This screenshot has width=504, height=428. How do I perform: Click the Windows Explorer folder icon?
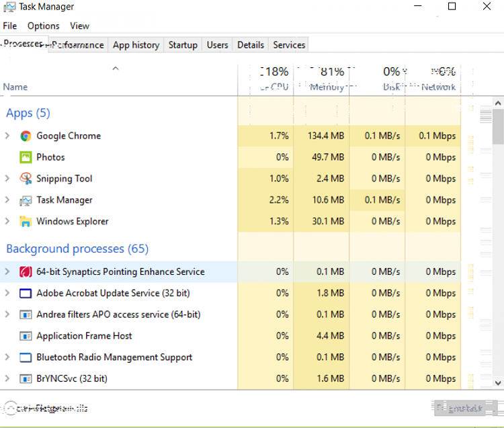pyautogui.click(x=26, y=221)
